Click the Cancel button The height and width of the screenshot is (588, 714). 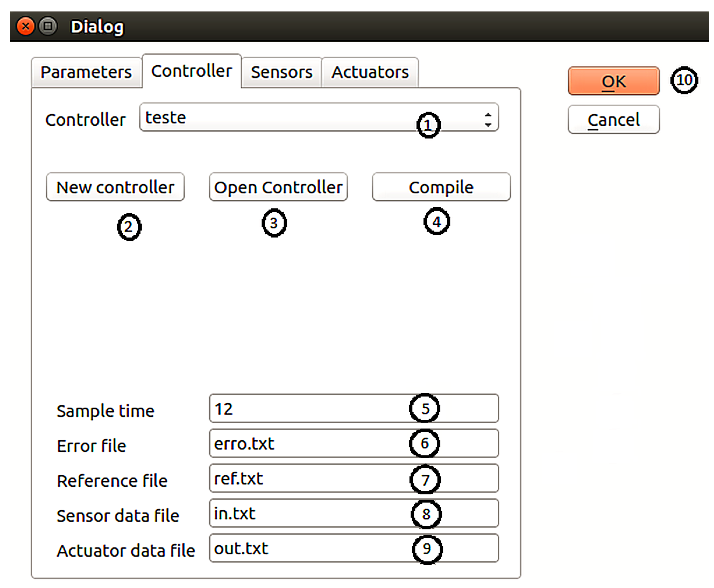click(613, 120)
